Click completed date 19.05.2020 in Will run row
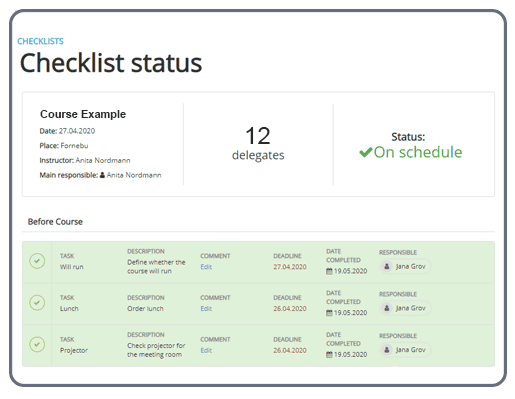This screenshot has height=399, width=515. [x=350, y=271]
